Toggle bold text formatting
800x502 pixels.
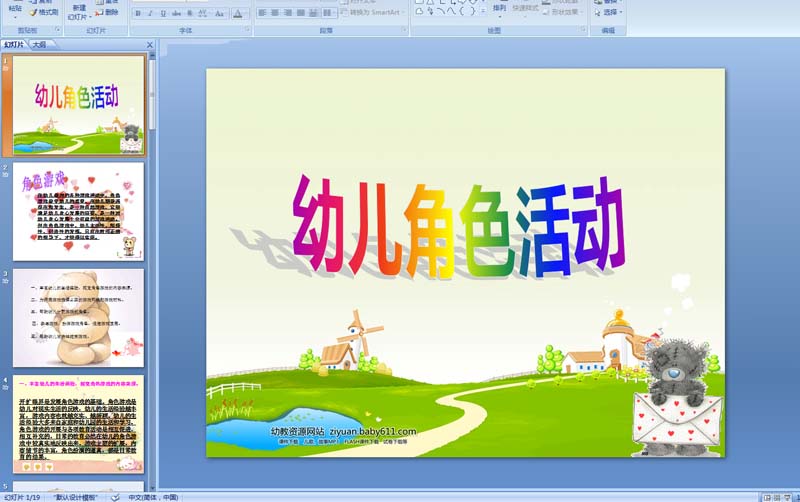(138, 15)
